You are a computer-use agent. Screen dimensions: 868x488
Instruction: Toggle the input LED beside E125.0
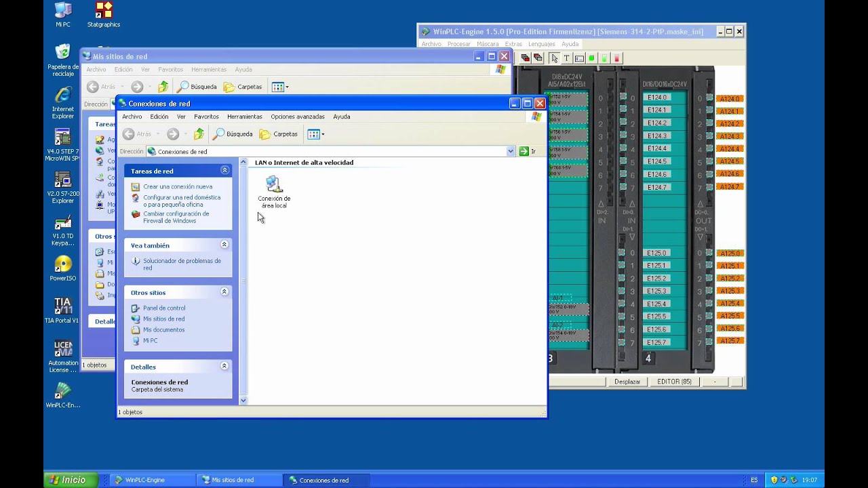622,253
